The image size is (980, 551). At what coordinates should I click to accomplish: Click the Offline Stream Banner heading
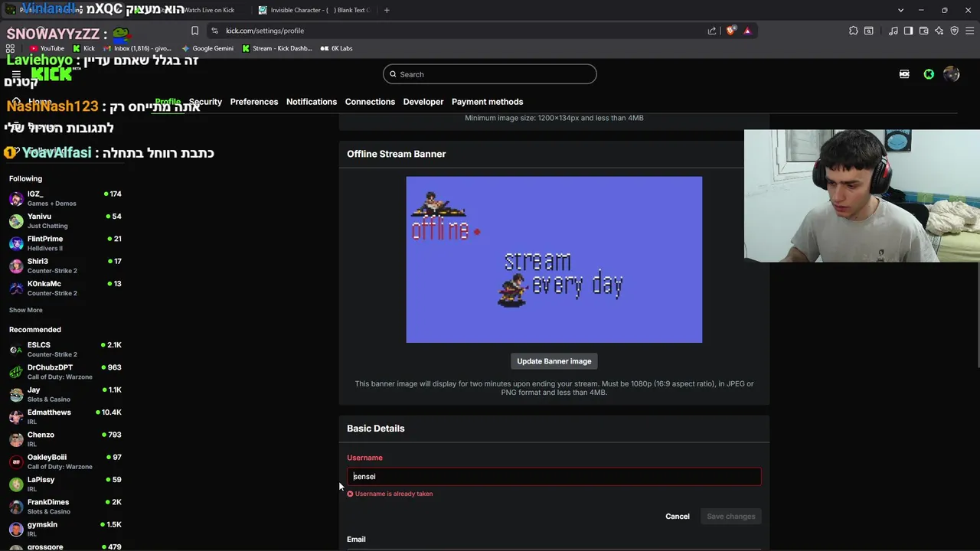(x=397, y=154)
